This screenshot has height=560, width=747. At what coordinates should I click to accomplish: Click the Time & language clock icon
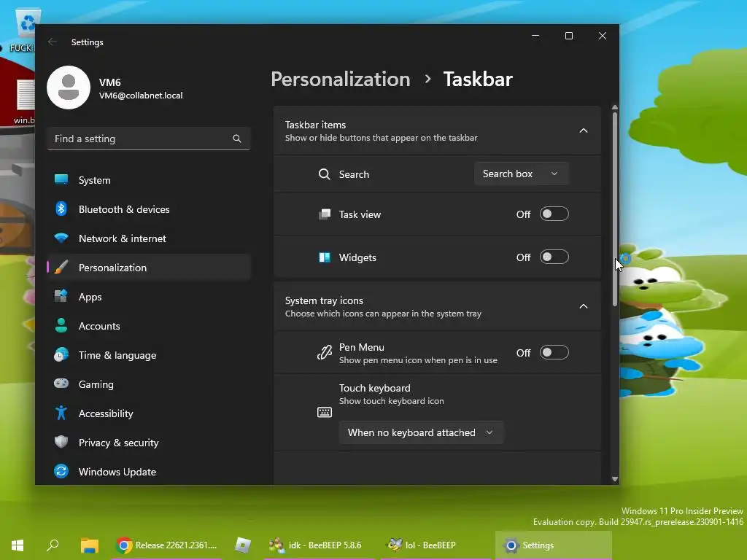[61, 355]
